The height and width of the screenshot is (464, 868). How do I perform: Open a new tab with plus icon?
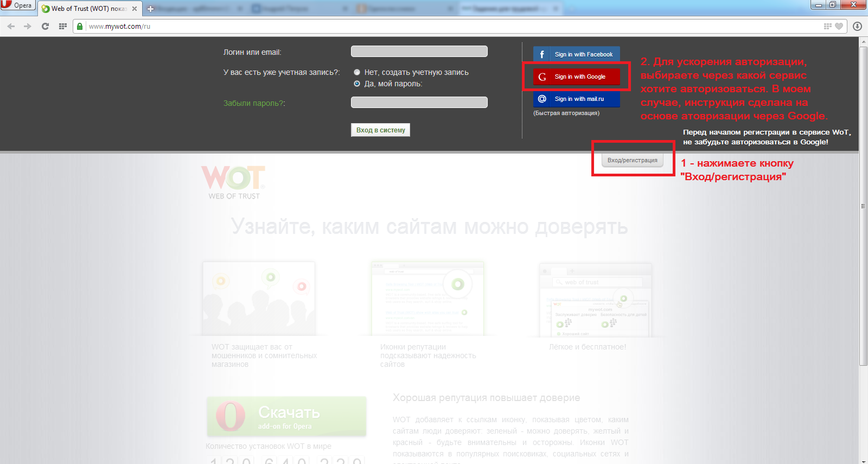coord(151,9)
